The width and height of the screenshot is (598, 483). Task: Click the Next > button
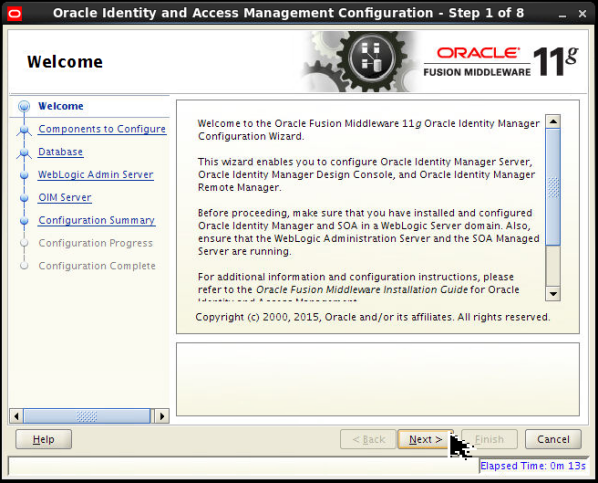coord(425,440)
